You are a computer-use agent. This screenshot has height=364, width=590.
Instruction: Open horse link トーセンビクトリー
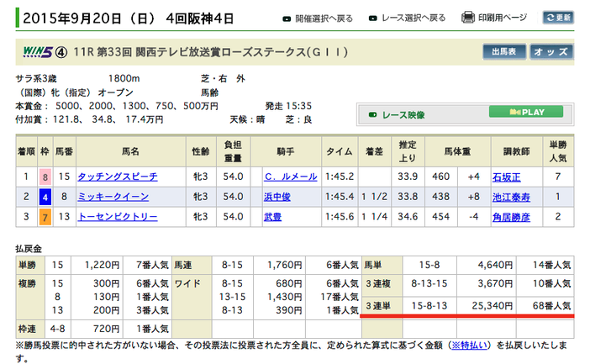coord(118,217)
